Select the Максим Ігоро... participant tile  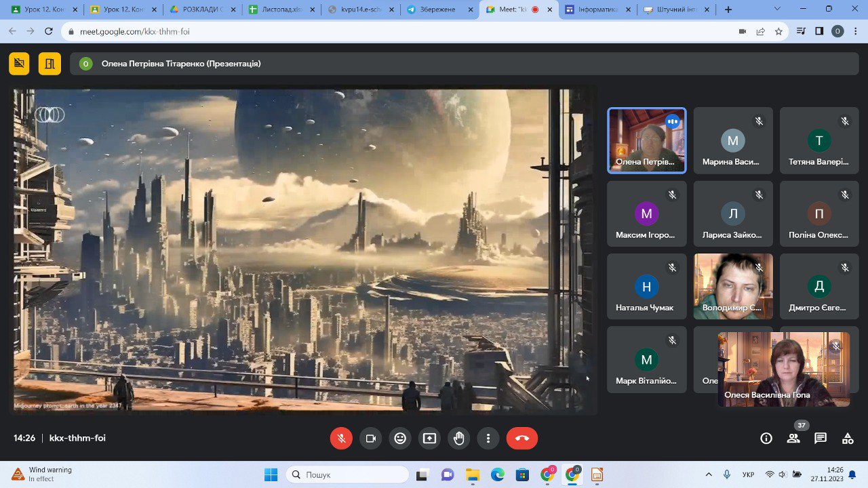pyautogui.click(x=647, y=213)
